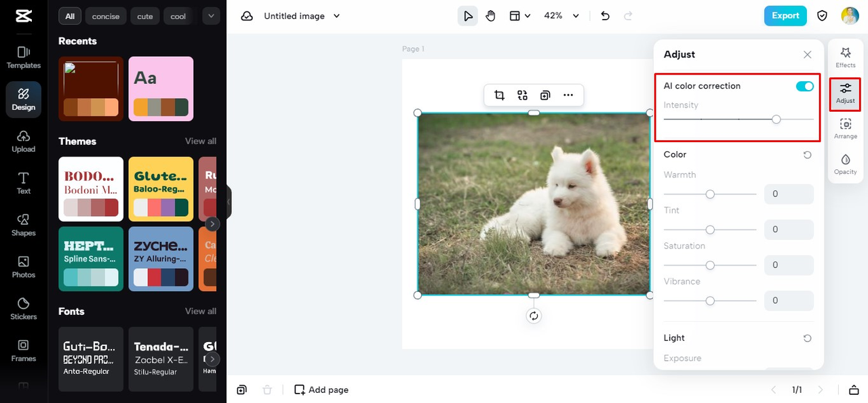Apply the Bodoni theme card
Viewport: 868px width, 403px height.
point(91,189)
